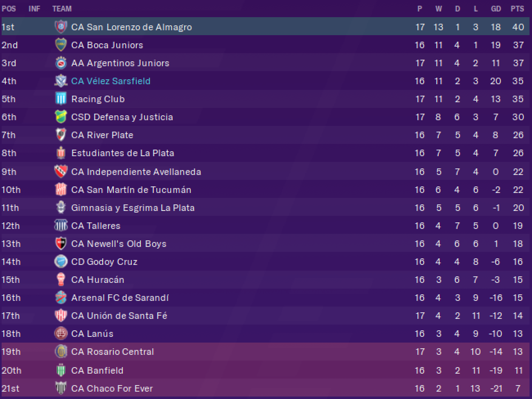This screenshot has height=399, width=532.
Task: Open Gimnasia y Esgrima La Plata link
Action: pyautogui.click(x=133, y=208)
